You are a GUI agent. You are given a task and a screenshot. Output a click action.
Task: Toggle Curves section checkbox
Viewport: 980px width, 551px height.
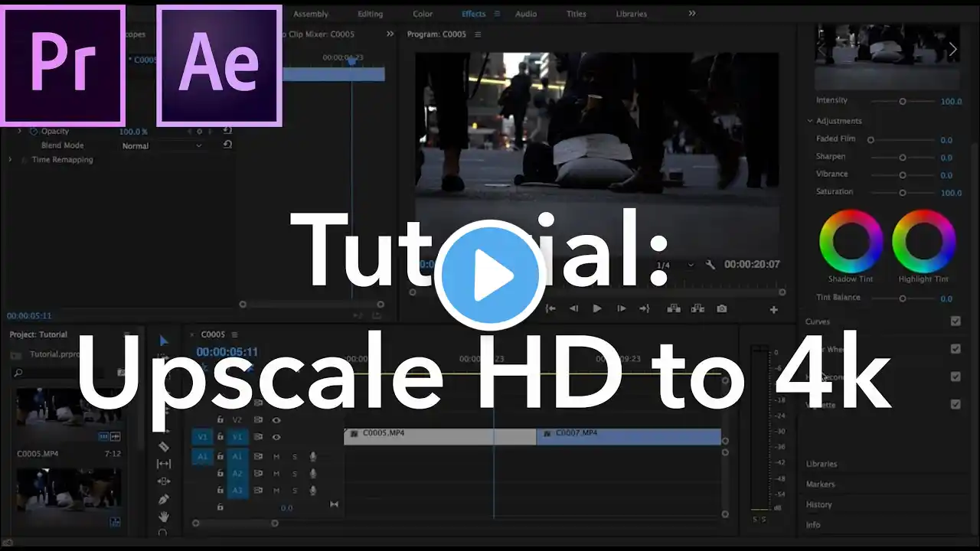click(955, 321)
